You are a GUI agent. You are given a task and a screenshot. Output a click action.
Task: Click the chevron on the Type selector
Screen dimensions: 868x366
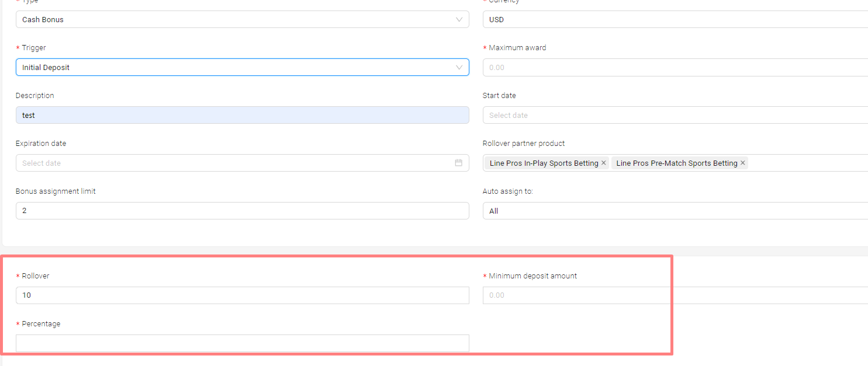click(459, 19)
